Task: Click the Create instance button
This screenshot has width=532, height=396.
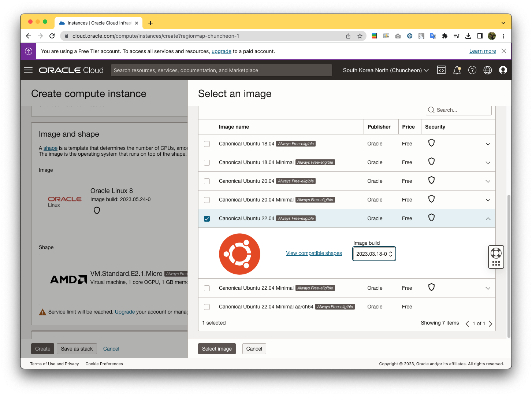Action: [x=43, y=349]
